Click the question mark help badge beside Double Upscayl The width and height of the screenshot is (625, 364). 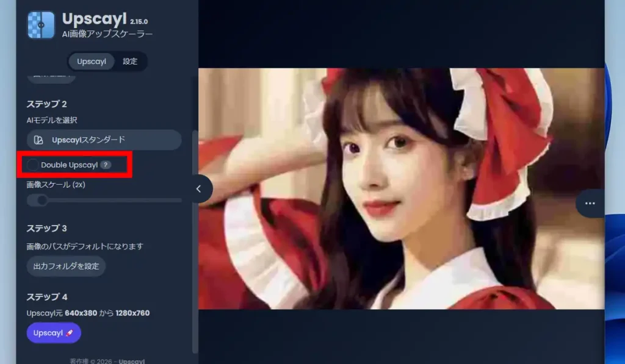click(106, 165)
